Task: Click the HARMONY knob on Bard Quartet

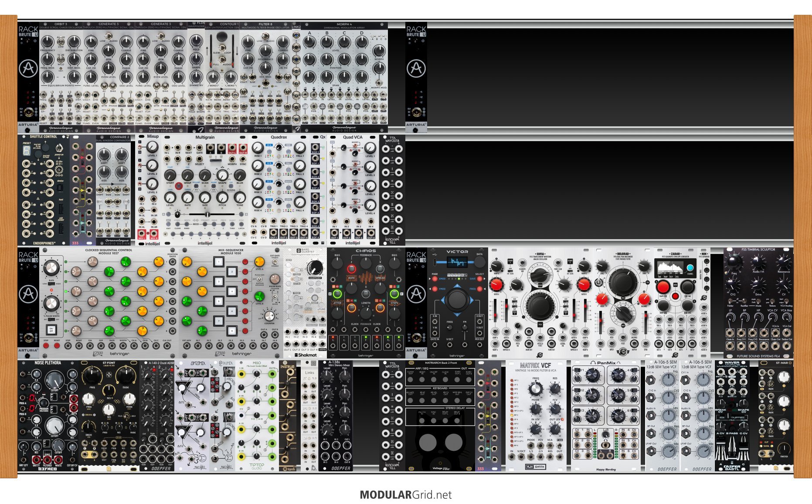Action: tap(315, 267)
